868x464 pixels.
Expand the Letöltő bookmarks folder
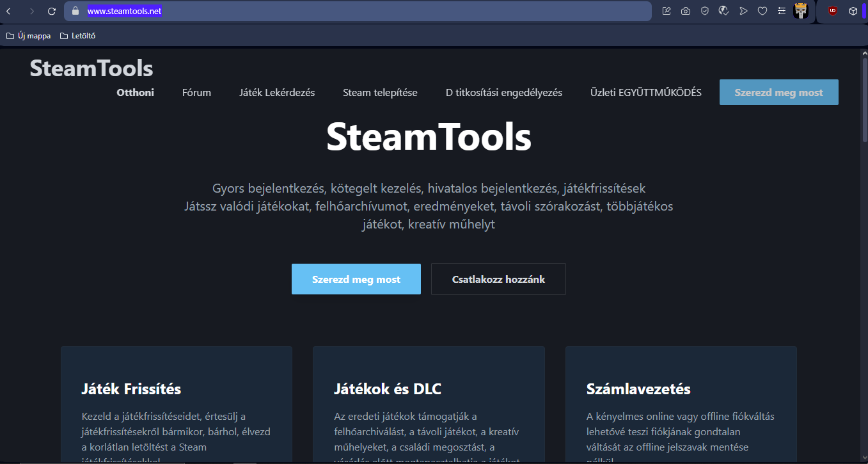pos(77,36)
